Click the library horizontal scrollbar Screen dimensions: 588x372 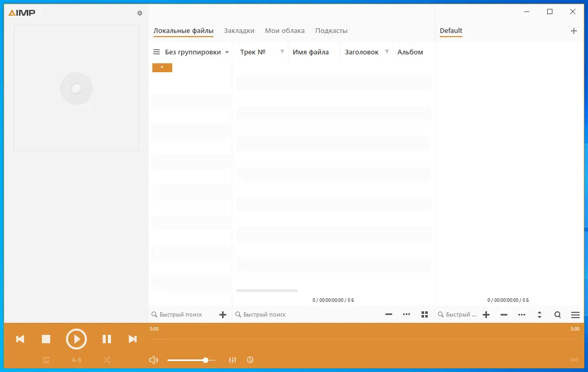pos(267,290)
